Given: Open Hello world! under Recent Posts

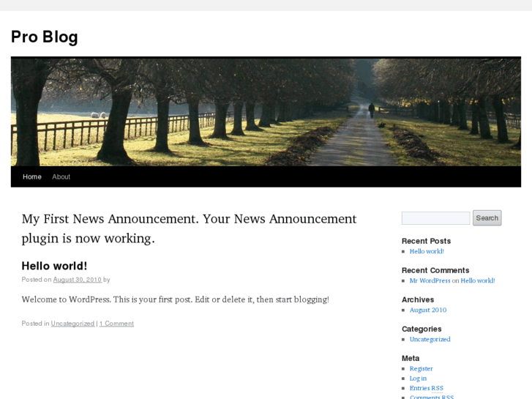Looking at the screenshot, I should click(x=427, y=251).
